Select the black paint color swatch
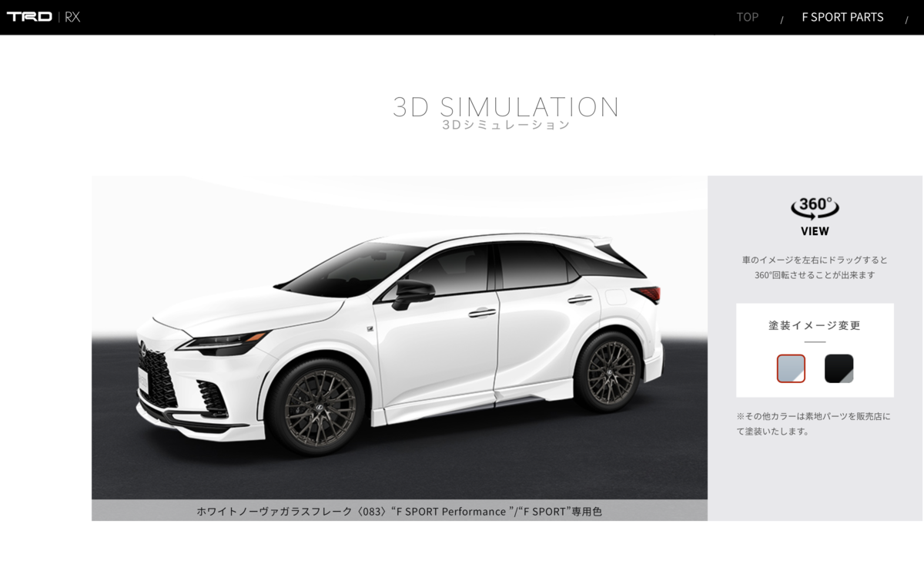The image size is (924, 578). pyautogui.click(x=839, y=368)
